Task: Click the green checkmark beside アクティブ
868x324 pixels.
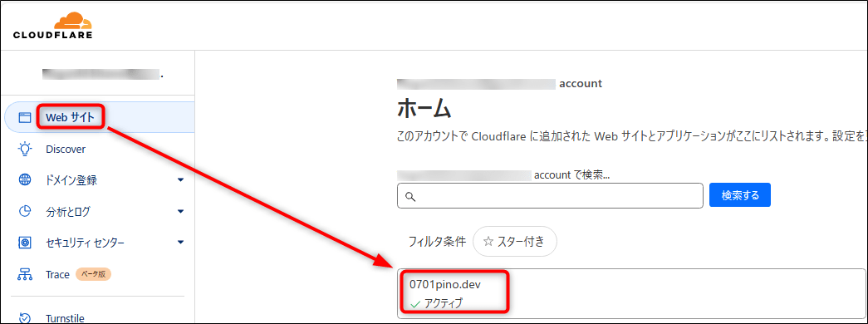Action: (x=415, y=303)
